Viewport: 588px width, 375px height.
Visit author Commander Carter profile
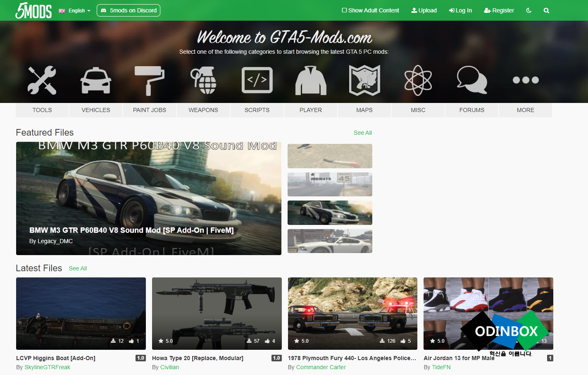(x=321, y=367)
